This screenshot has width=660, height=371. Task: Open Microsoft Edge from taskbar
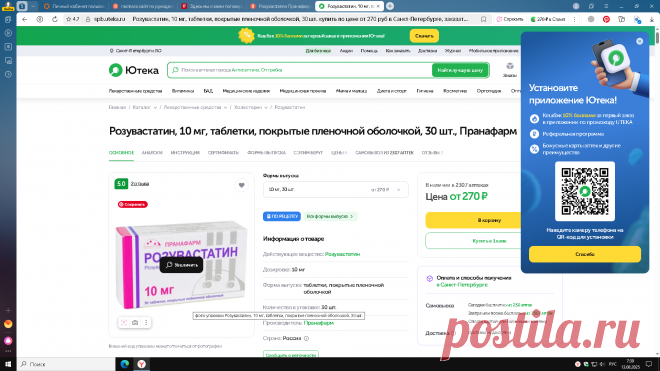click(x=125, y=364)
